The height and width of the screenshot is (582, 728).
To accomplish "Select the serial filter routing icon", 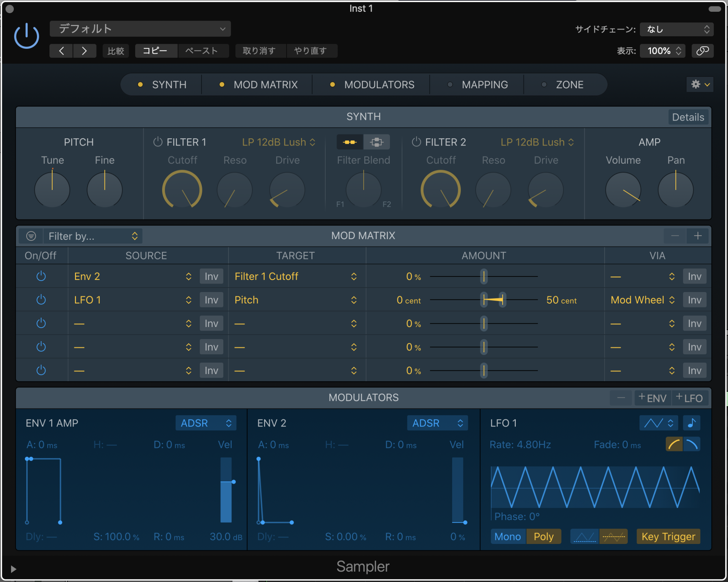I will tap(349, 142).
